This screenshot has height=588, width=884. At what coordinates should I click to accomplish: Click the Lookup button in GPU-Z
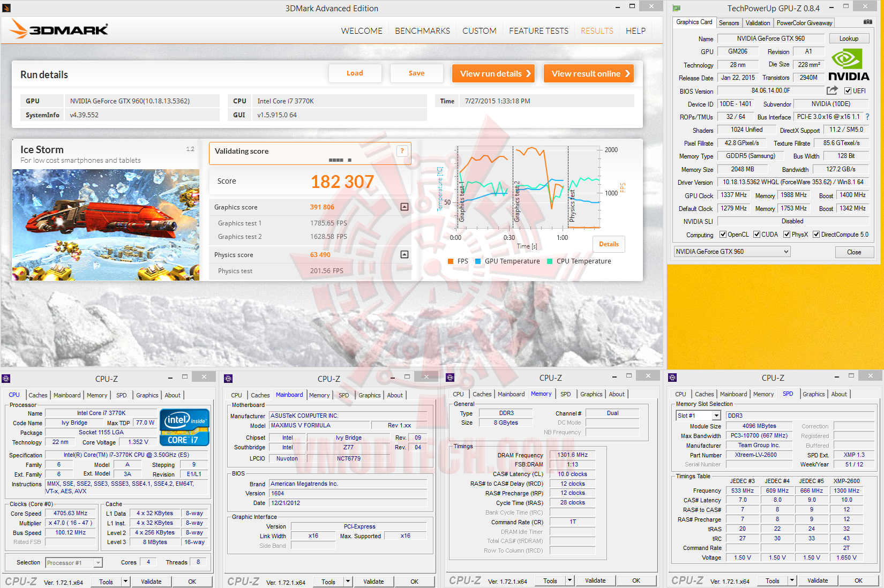pyautogui.click(x=849, y=39)
